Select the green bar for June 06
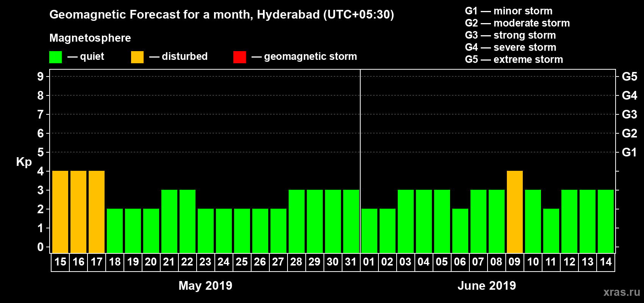 pos(460,231)
